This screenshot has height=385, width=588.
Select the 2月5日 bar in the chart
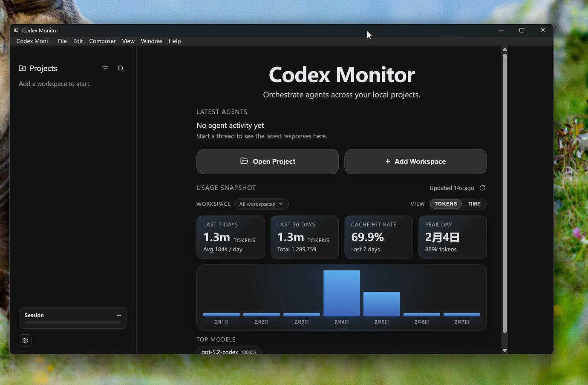pyautogui.click(x=382, y=304)
